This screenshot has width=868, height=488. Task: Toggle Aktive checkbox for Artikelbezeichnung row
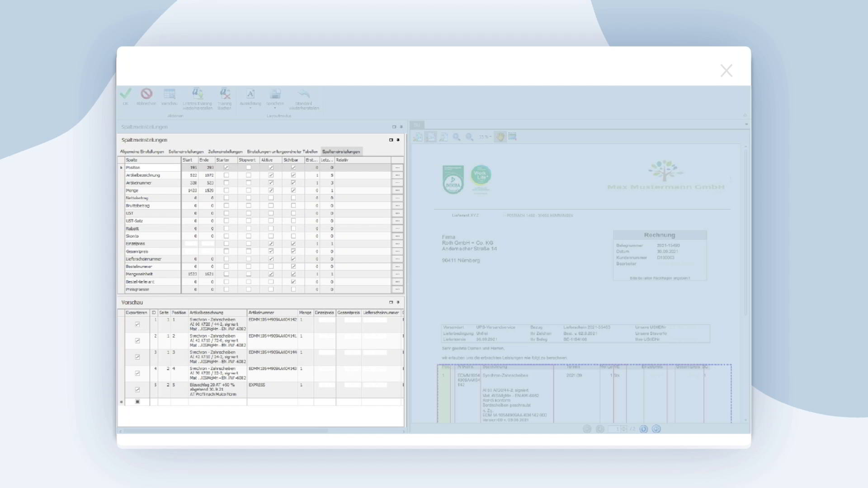[x=271, y=175]
